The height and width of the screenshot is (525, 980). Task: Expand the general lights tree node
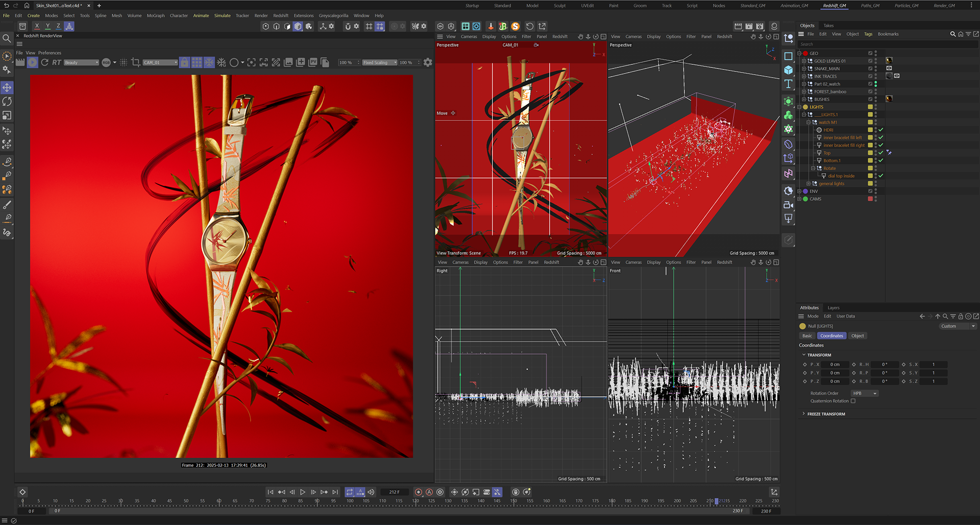808,183
